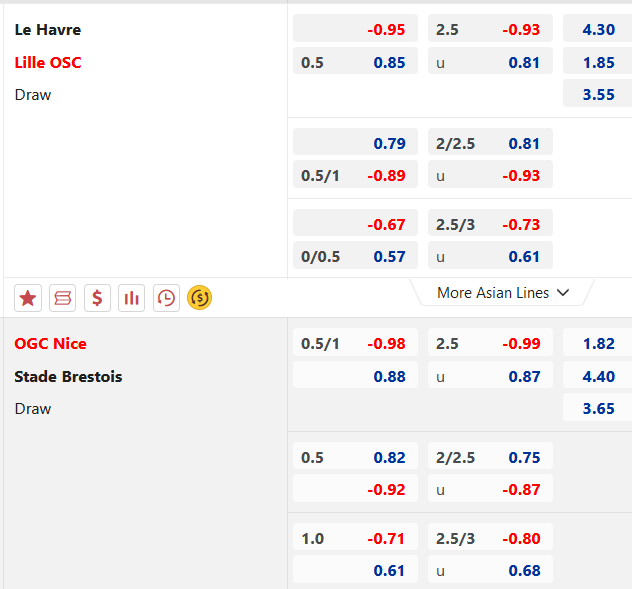The height and width of the screenshot is (589, 632).
Task: Pick under at 0.68 for Nice match
Action: 490,569
